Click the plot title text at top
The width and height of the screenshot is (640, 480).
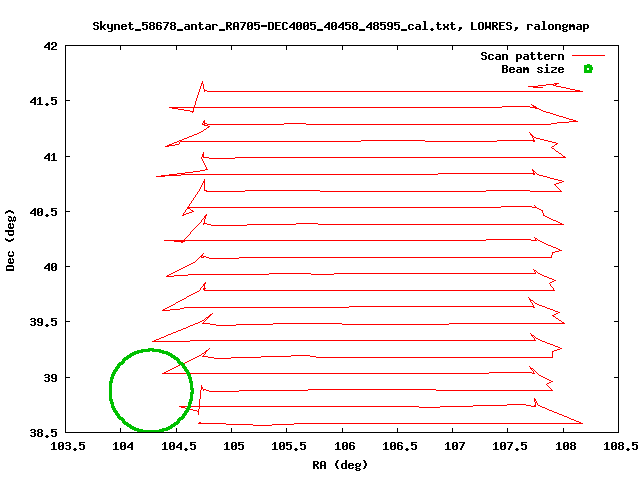click(x=341, y=27)
